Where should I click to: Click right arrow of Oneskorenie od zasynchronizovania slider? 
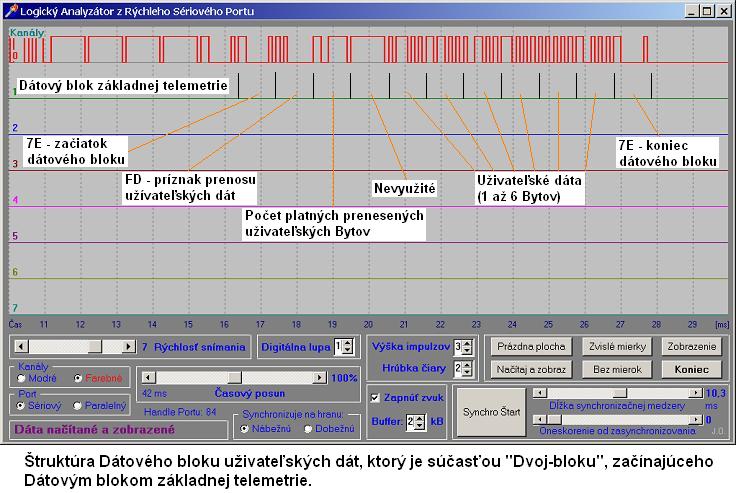(x=695, y=419)
